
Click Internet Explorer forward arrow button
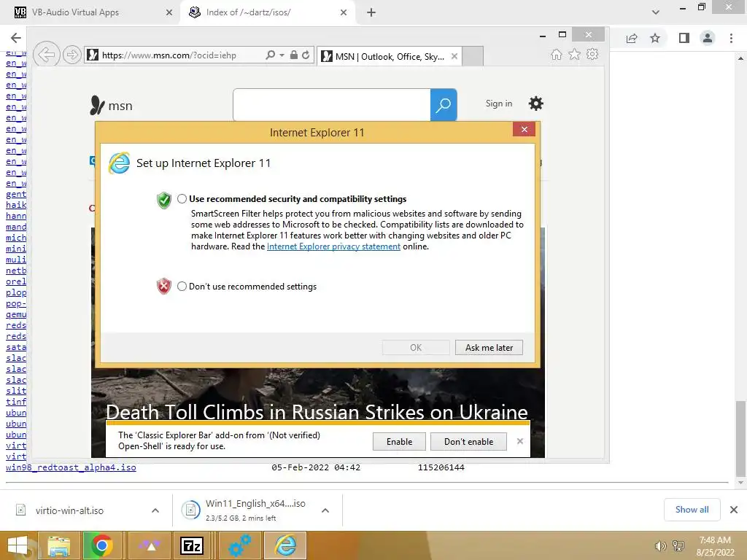pos(72,55)
